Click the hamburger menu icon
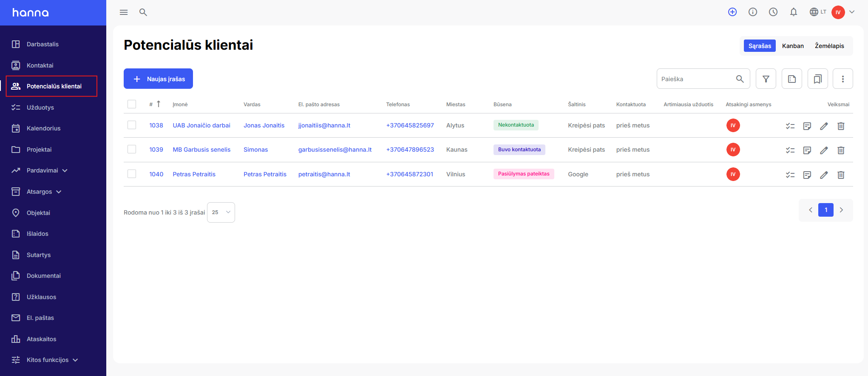Image resolution: width=868 pixels, height=376 pixels. point(124,12)
